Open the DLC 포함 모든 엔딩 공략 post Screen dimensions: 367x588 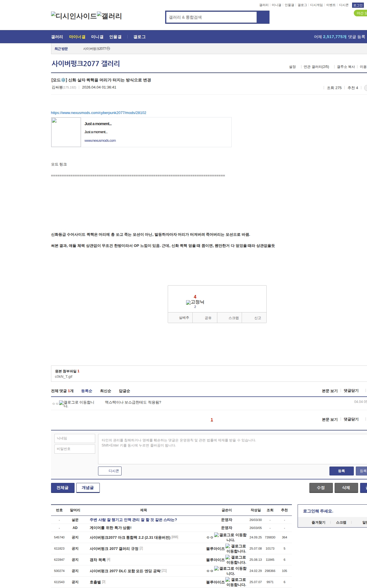point(125,571)
